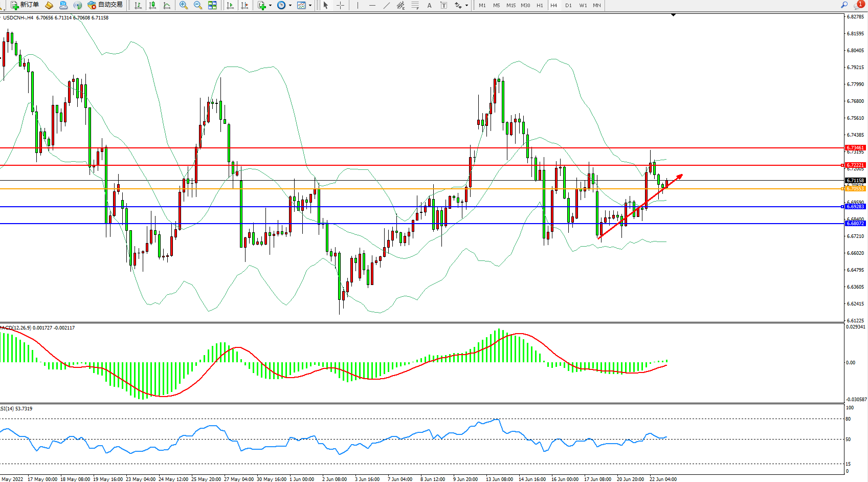
Task: Tile chart windows with grid icon
Action: point(212,5)
